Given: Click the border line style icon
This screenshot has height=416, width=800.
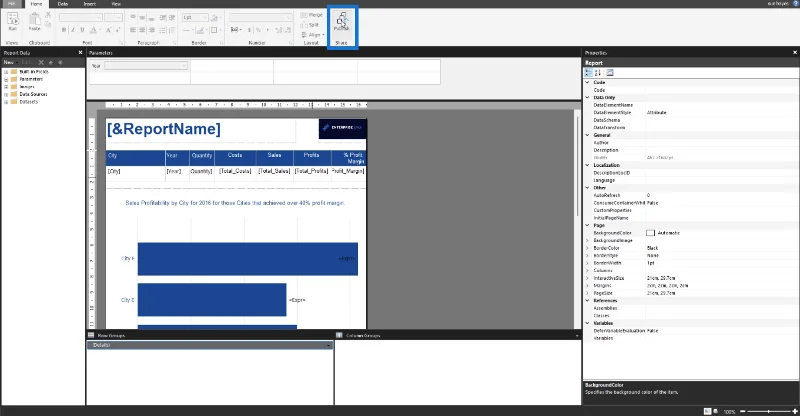Looking at the screenshot, I should [187, 30].
